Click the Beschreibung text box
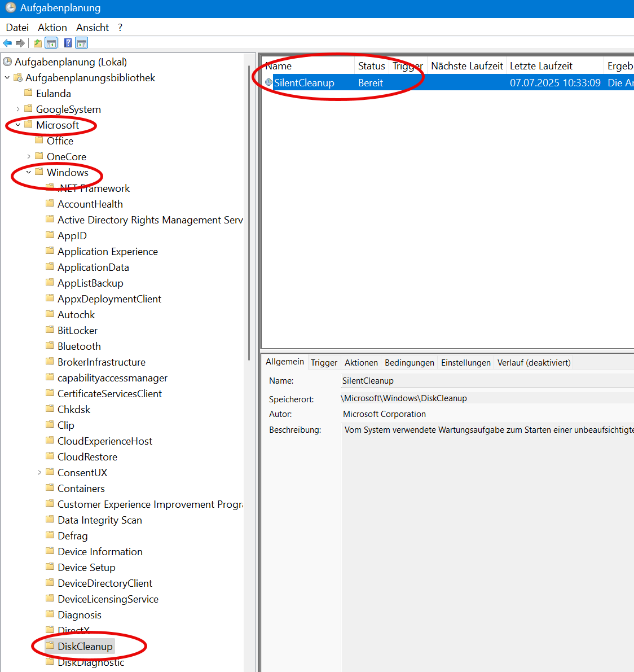 (x=487, y=547)
